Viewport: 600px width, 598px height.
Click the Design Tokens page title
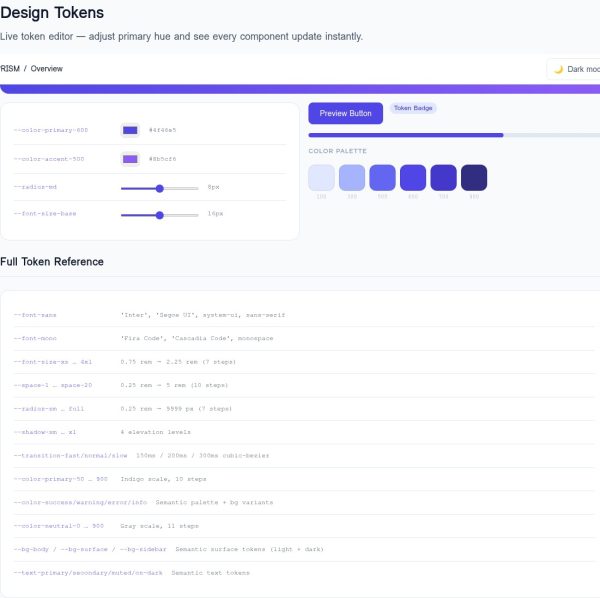point(52,13)
